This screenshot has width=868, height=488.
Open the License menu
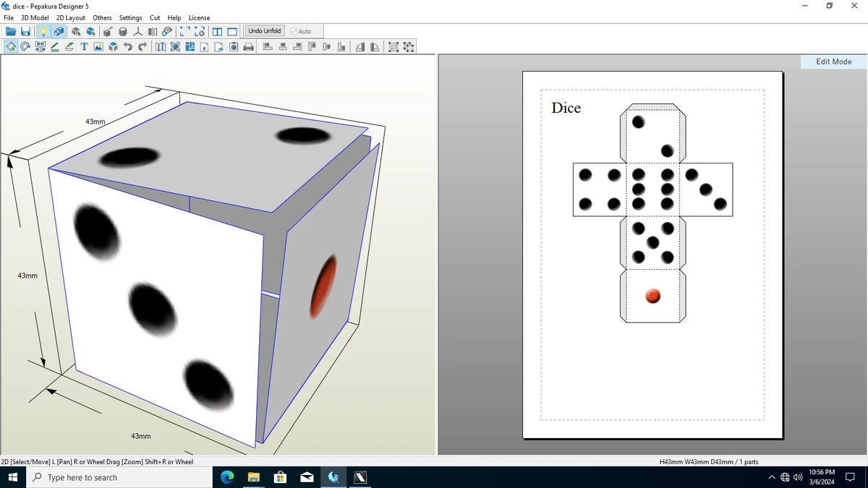pyautogui.click(x=199, y=18)
